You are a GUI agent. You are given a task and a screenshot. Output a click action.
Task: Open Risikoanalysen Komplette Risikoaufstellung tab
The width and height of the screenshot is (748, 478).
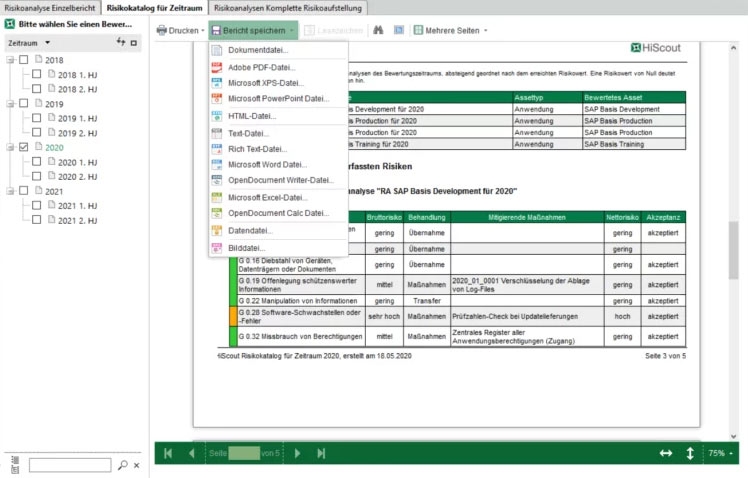coord(288,7)
